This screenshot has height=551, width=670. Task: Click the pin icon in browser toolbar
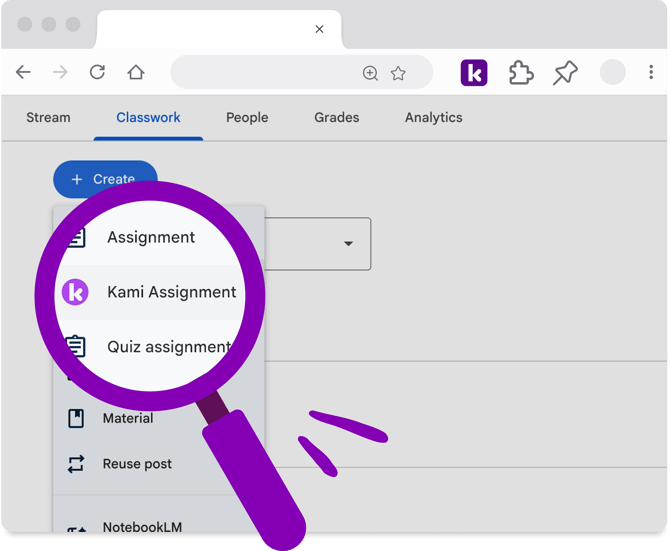coord(565,73)
